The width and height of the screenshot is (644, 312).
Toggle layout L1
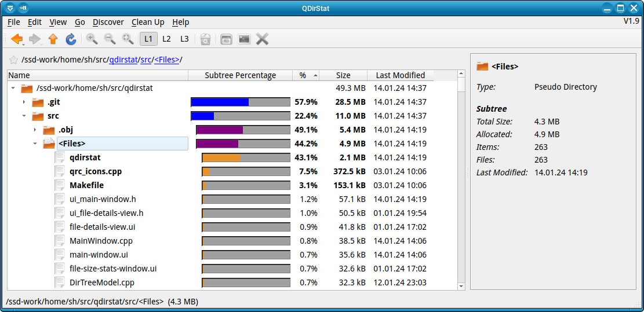148,39
